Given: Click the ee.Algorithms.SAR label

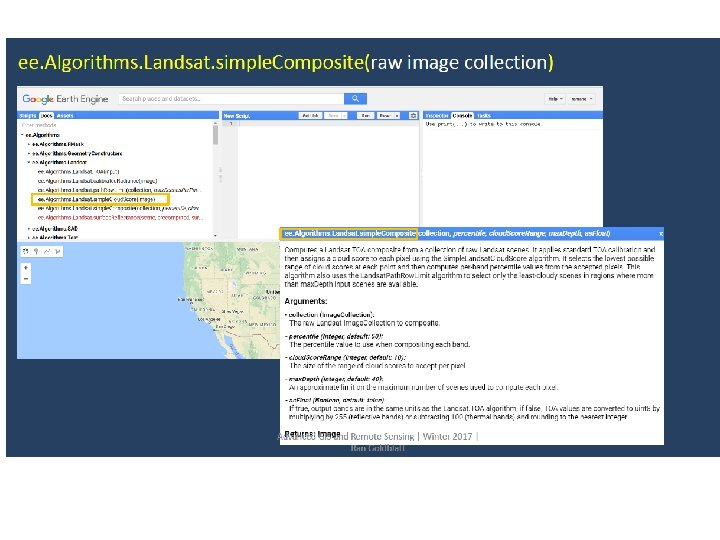Looking at the screenshot, I should coord(55,228).
